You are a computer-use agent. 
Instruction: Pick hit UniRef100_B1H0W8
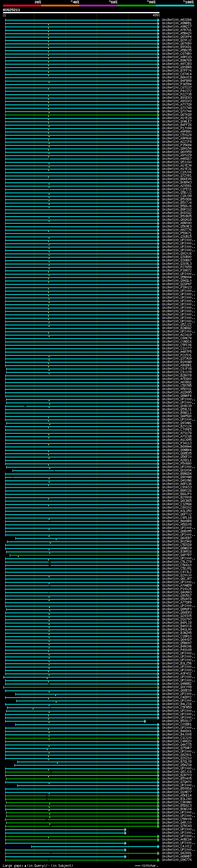177,362
